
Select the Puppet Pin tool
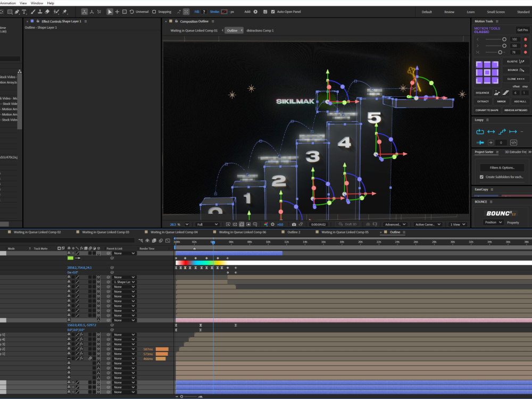point(65,12)
